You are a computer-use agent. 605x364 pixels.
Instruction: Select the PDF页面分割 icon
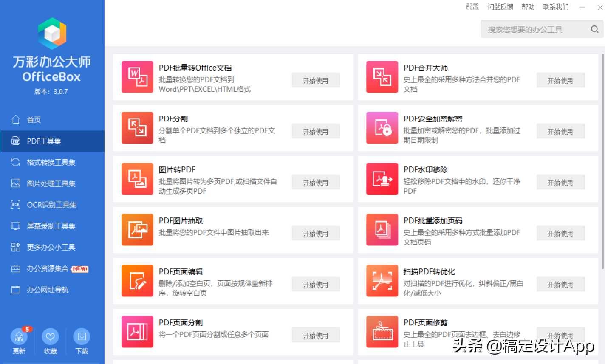tap(137, 332)
